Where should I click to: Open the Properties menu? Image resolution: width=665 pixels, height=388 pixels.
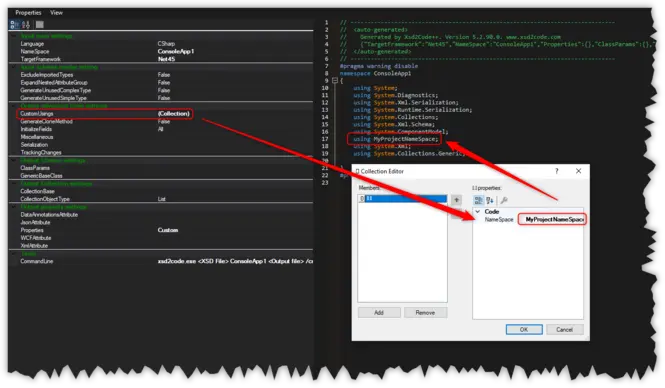pos(28,13)
